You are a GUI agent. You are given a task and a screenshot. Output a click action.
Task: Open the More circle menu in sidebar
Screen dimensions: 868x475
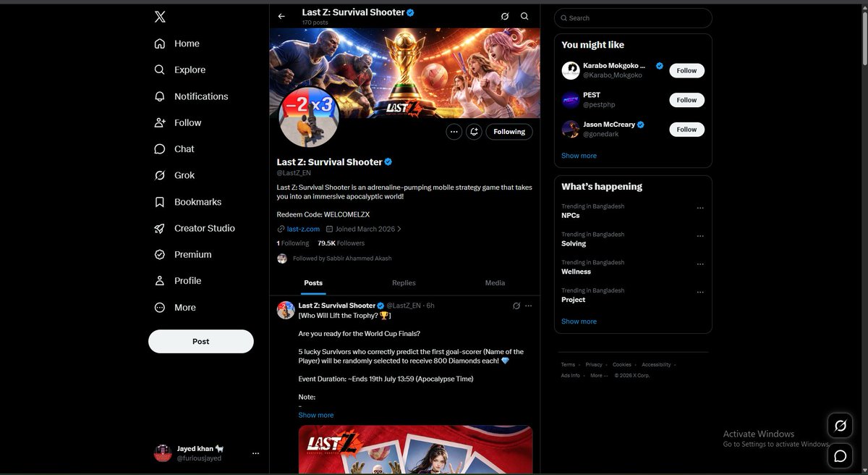160,307
